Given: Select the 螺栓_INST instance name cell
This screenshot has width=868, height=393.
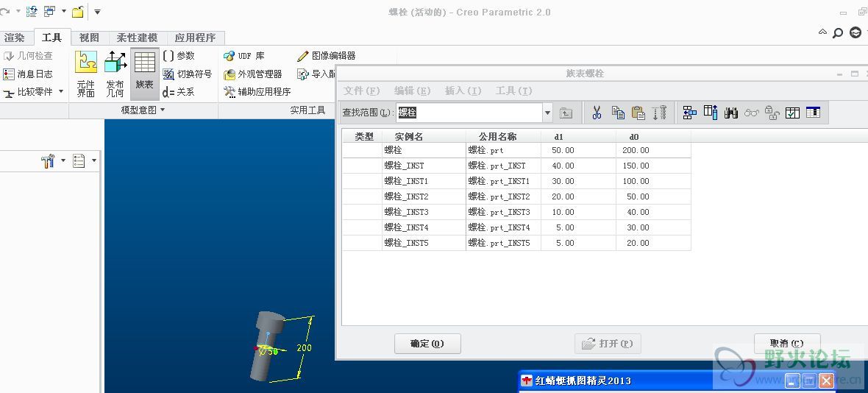Looking at the screenshot, I should (424, 166).
